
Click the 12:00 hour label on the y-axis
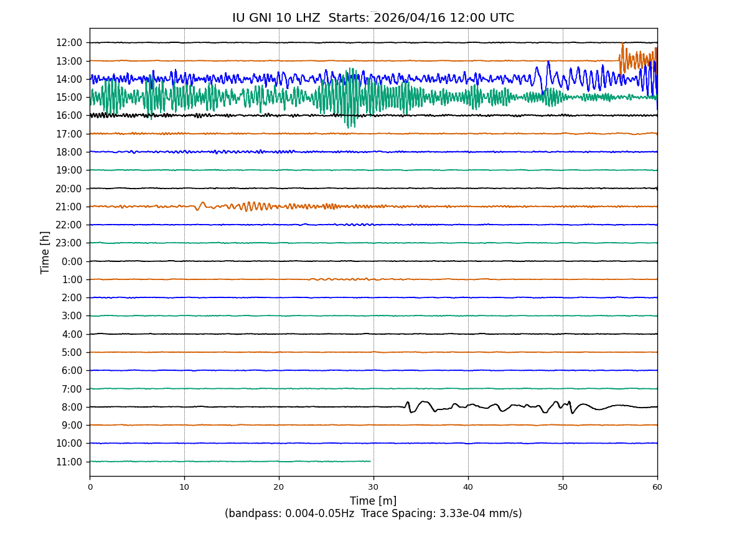coord(69,43)
